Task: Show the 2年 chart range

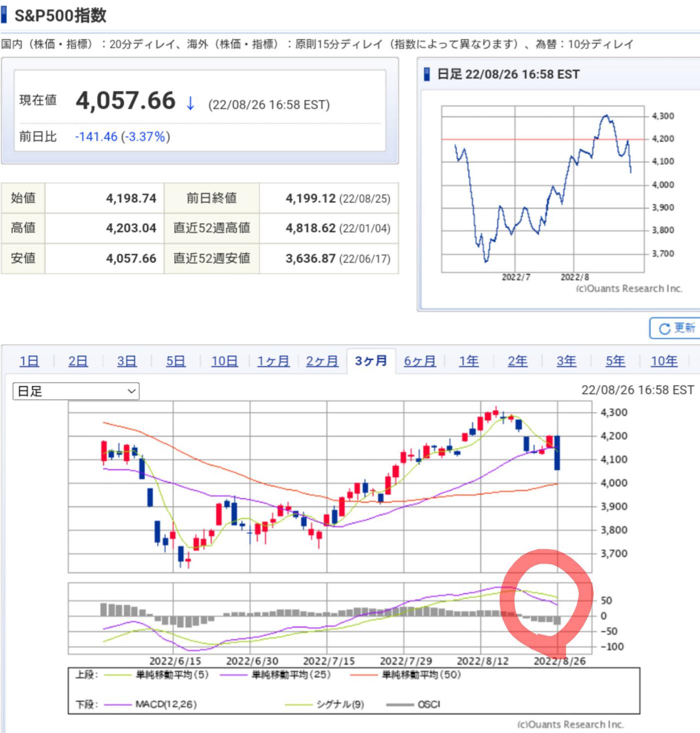Action: 517,361
